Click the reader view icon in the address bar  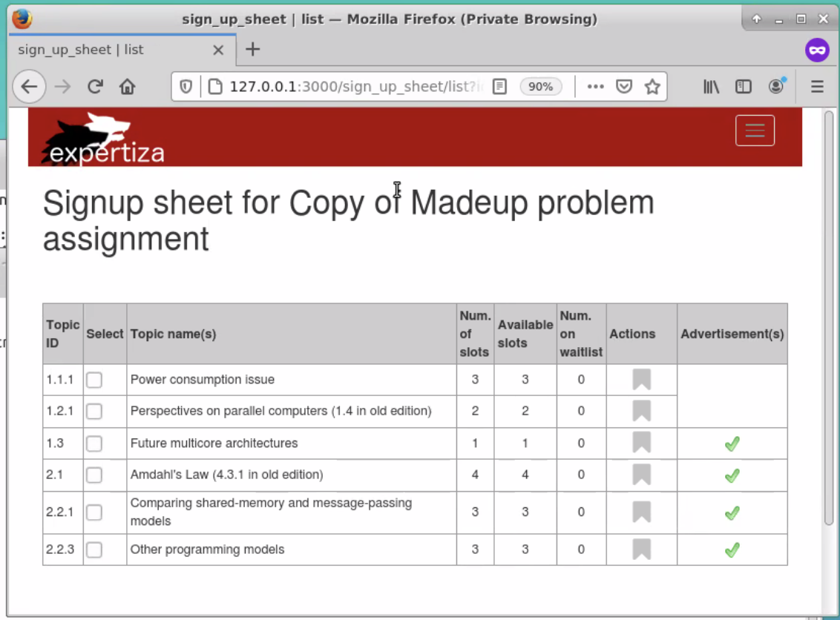pyautogui.click(x=499, y=86)
